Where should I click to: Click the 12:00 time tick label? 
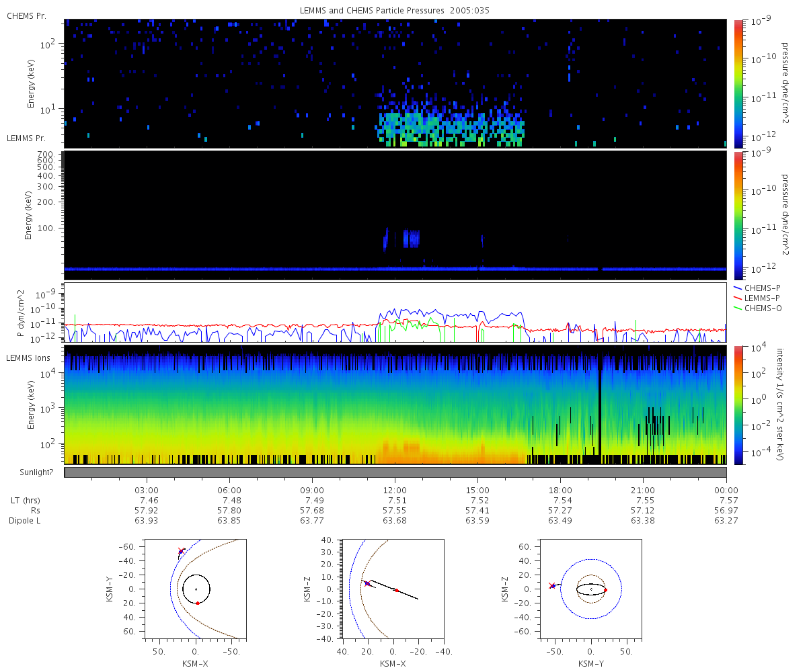pos(395,490)
